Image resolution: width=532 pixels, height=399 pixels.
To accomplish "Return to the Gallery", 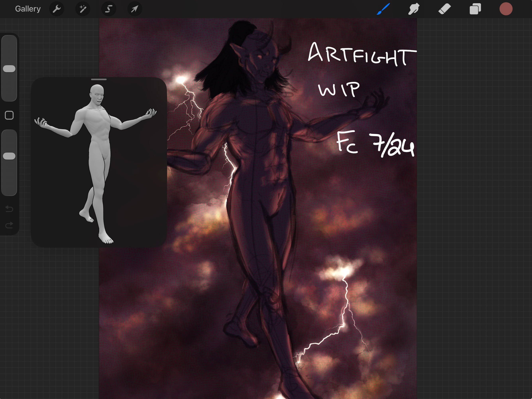I will tap(28, 9).
